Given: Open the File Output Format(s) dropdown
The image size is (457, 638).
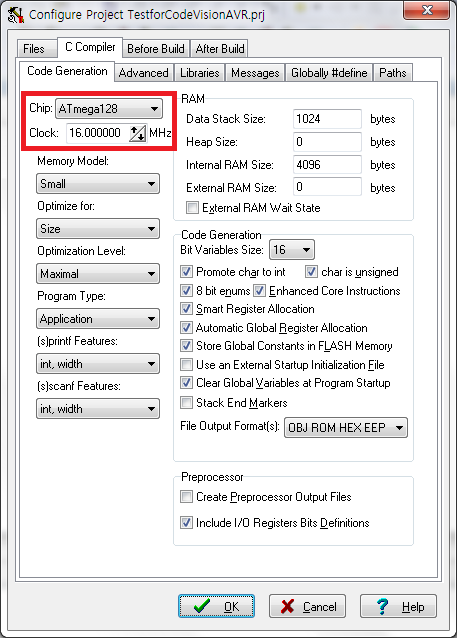Looking at the screenshot, I should (345, 428).
